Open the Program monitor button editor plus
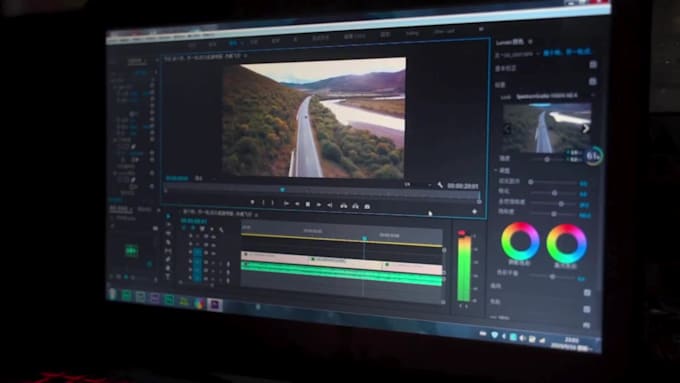This screenshot has width=680, height=383. tap(474, 212)
